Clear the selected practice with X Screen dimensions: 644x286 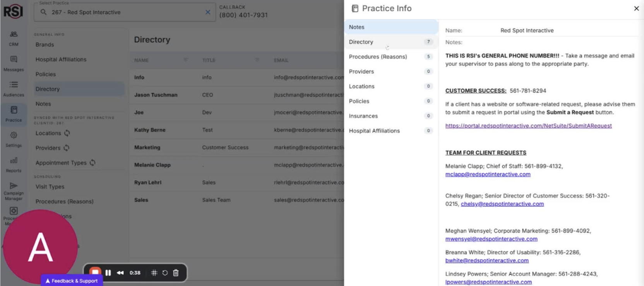pyautogui.click(x=208, y=12)
